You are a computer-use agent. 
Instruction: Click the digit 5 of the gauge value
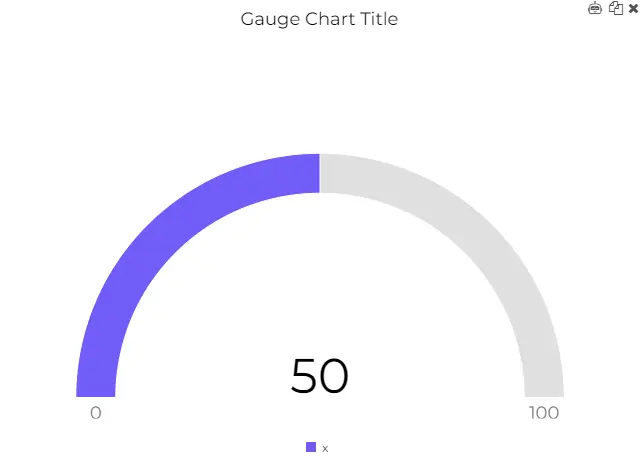[304, 376]
